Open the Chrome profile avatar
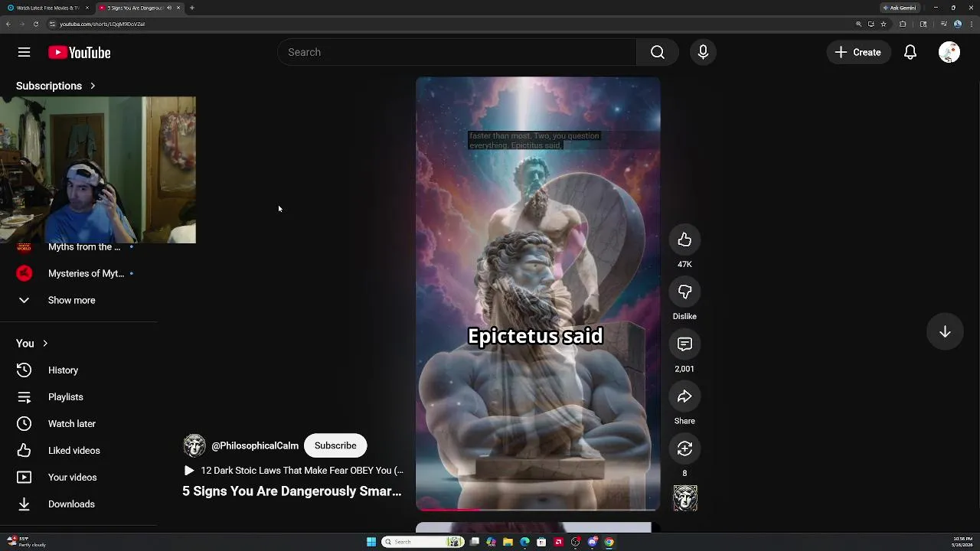 [958, 24]
